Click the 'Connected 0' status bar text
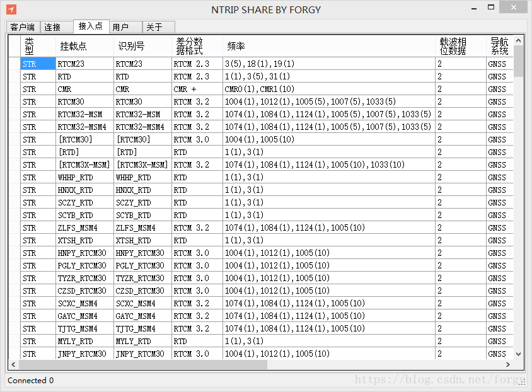532x392 pixels. coord(30,381)
